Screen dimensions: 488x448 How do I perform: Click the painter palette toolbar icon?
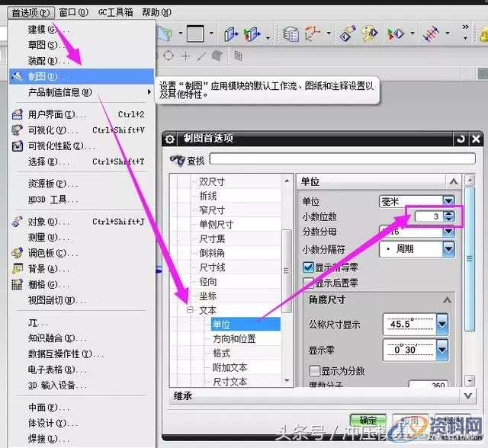(369, 34)
